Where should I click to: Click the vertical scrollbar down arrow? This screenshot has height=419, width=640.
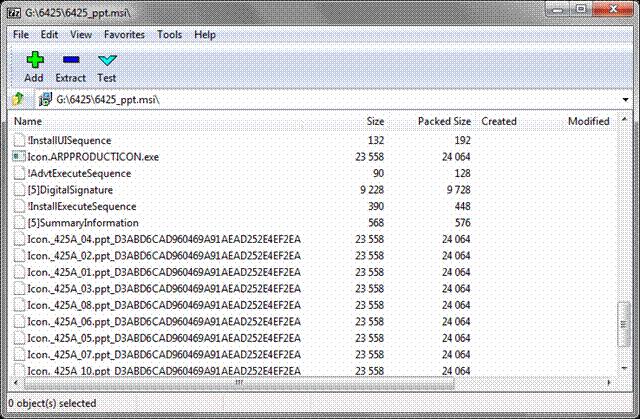click(x=624, y=369)
